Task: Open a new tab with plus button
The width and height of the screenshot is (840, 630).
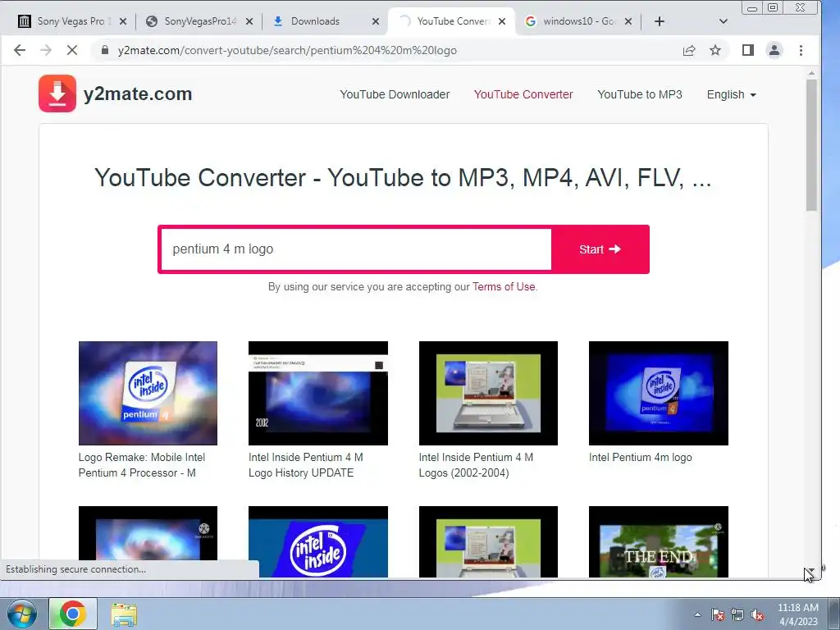Action: [x=660, y=21]
